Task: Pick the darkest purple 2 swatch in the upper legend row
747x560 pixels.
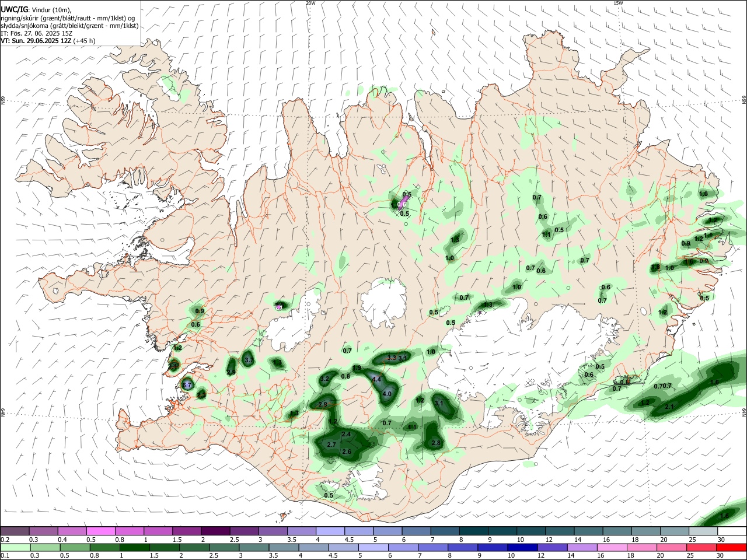Action: tap(215, 531)
